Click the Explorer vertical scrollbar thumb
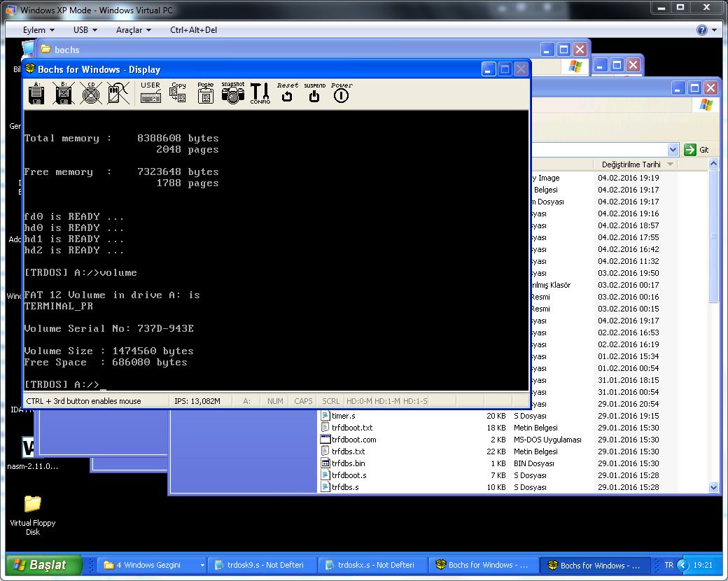728x581 pixels. tap(713, 237)
